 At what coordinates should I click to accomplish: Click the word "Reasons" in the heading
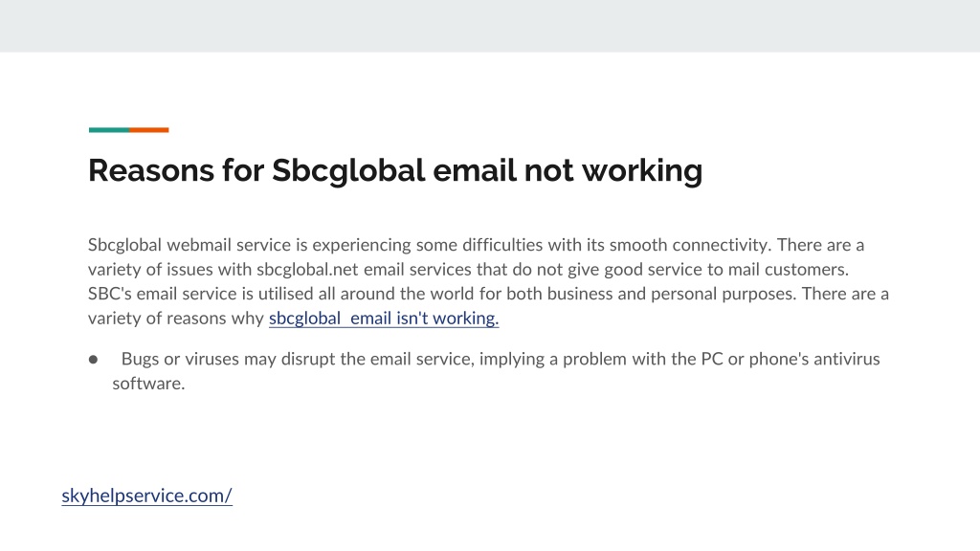coord(150,170)
